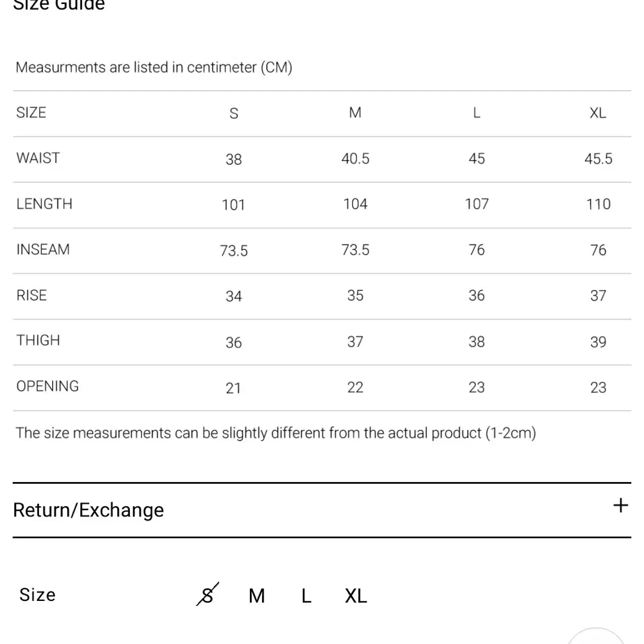This screenshot has height=644, width=644.
Task: Click the WAIST row label
Action: point(38,158)
